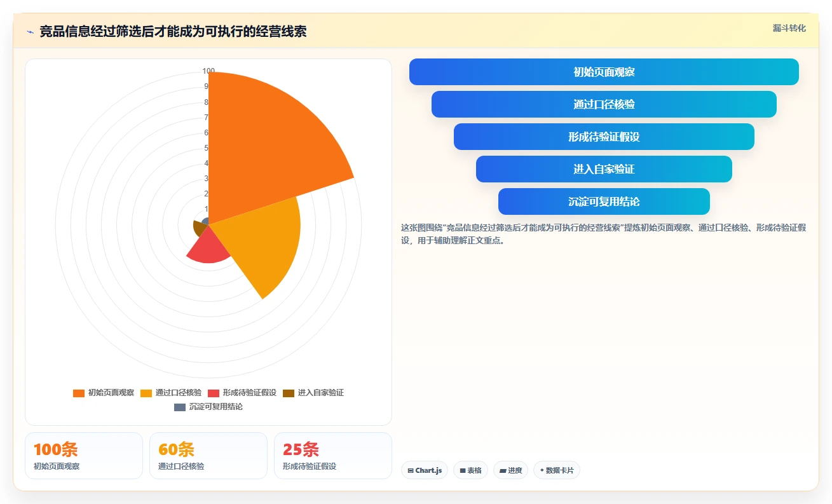Click the title 竞品信息经过筛选后才能成为可执行的经营线索
The image size is (832, 504).
click(x=173, y=32)
